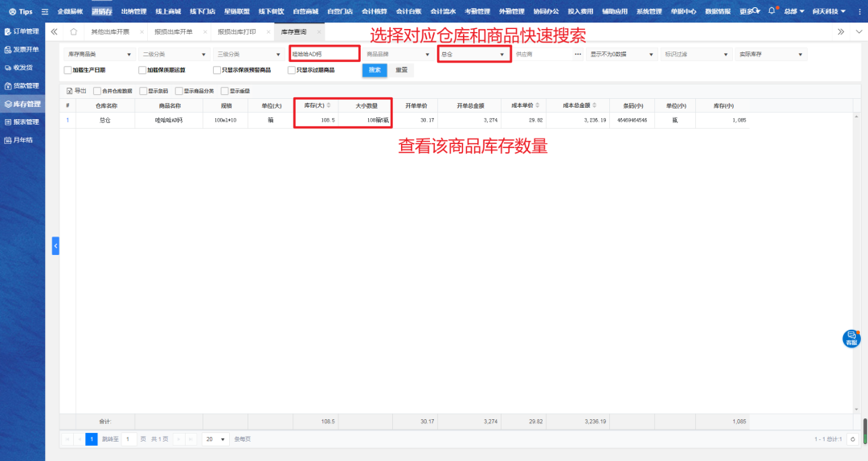Click the 客服 customer service floating icon
Viewport: 868px width, 461px height.
(851, 339)
